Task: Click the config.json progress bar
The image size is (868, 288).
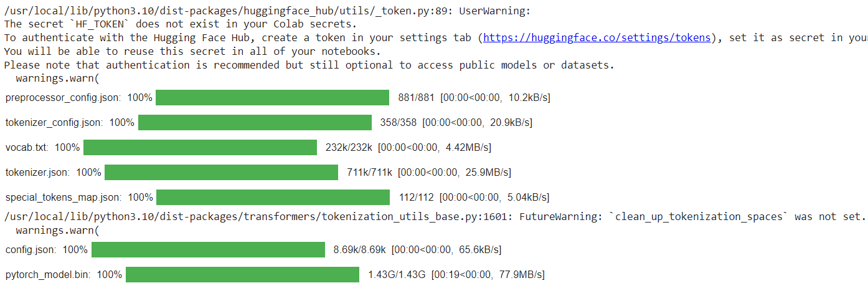Action: tap(208, 250)
